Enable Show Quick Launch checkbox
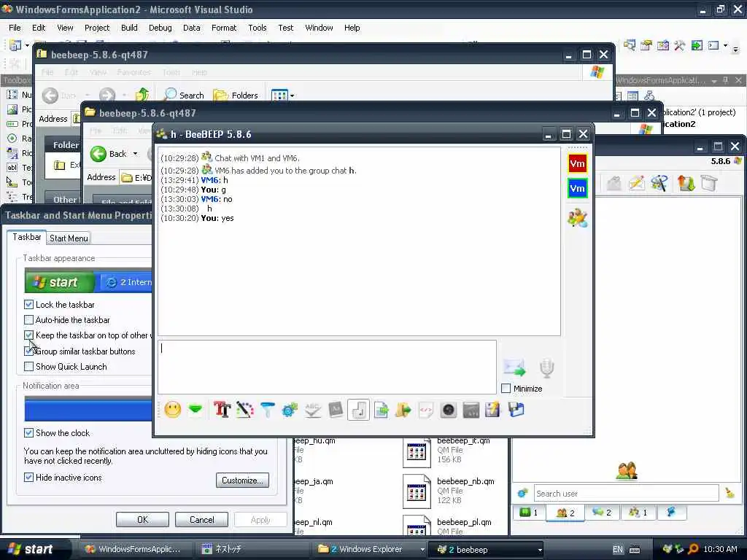 click(28, 366)
